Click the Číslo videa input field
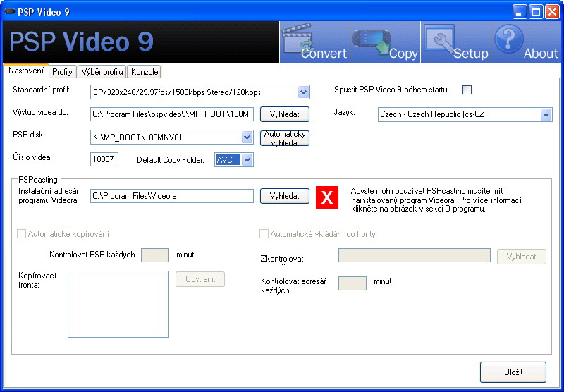This screenshot has height=392, width=564. click(104, 160)
